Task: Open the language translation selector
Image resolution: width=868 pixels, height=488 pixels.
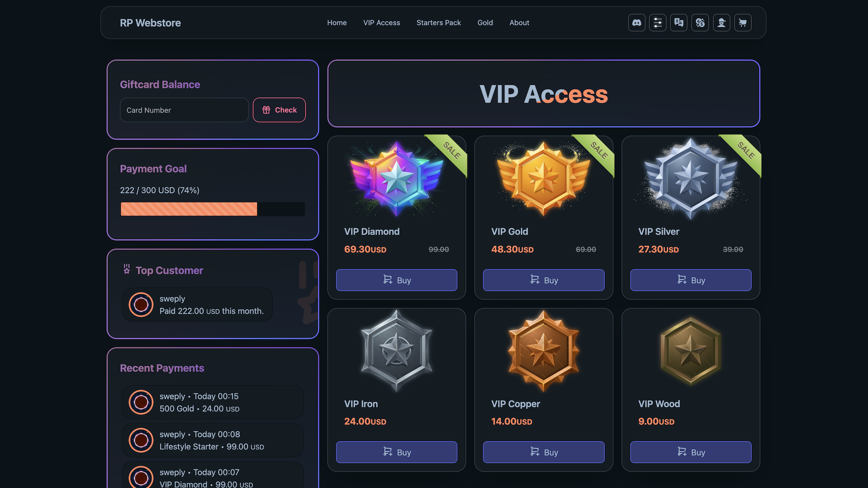Action: 679,23
